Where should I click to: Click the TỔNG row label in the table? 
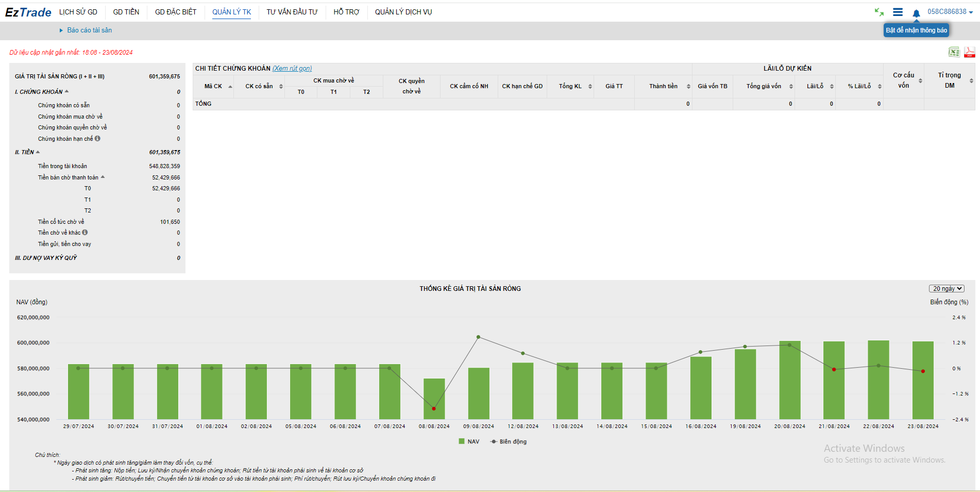click(204, 104)
